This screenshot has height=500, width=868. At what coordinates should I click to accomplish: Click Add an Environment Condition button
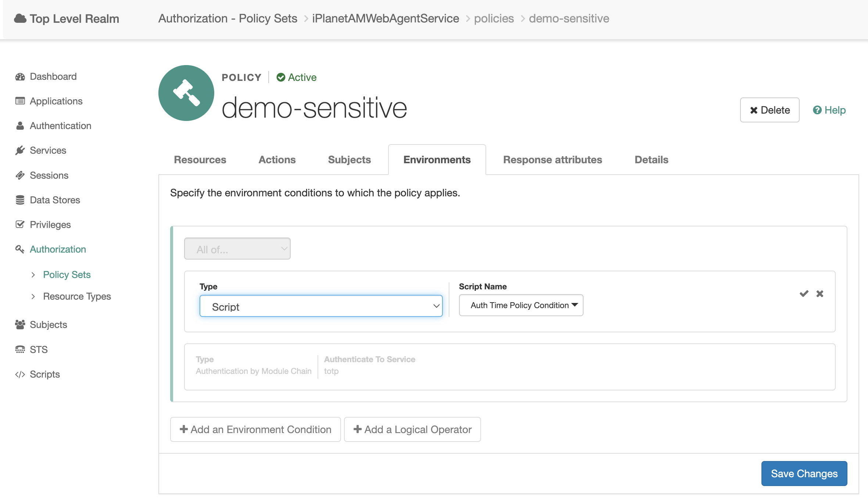255,429
